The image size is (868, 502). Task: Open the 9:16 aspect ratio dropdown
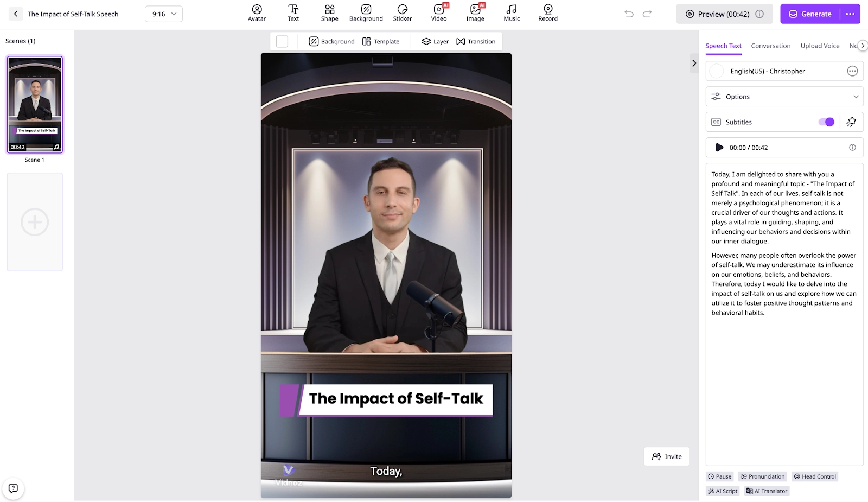(164, 14)
